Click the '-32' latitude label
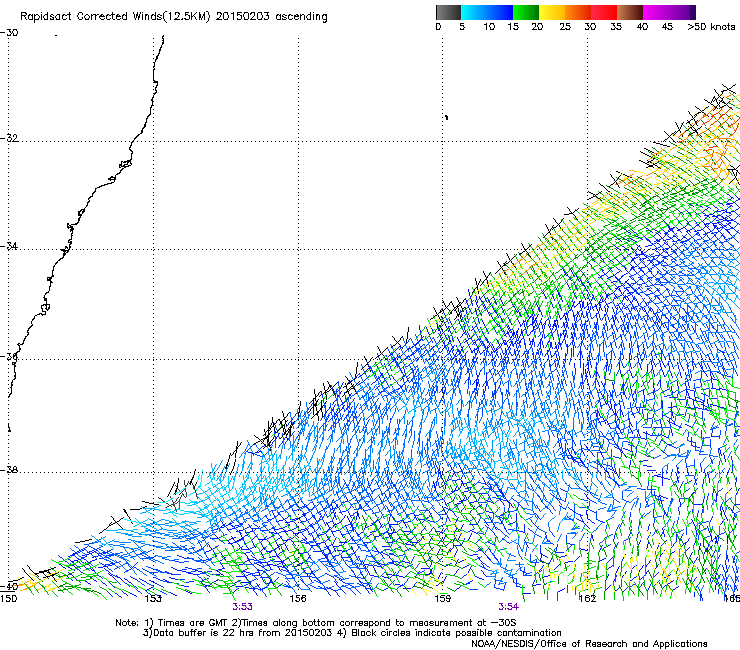The height and width of the screenshot is (650, 740). tap(9, 138)
